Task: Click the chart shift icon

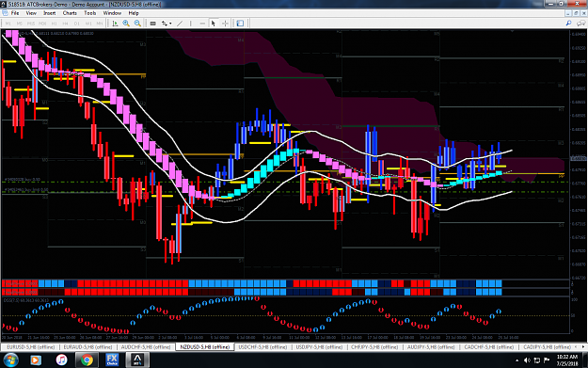Action: [115, 24]
